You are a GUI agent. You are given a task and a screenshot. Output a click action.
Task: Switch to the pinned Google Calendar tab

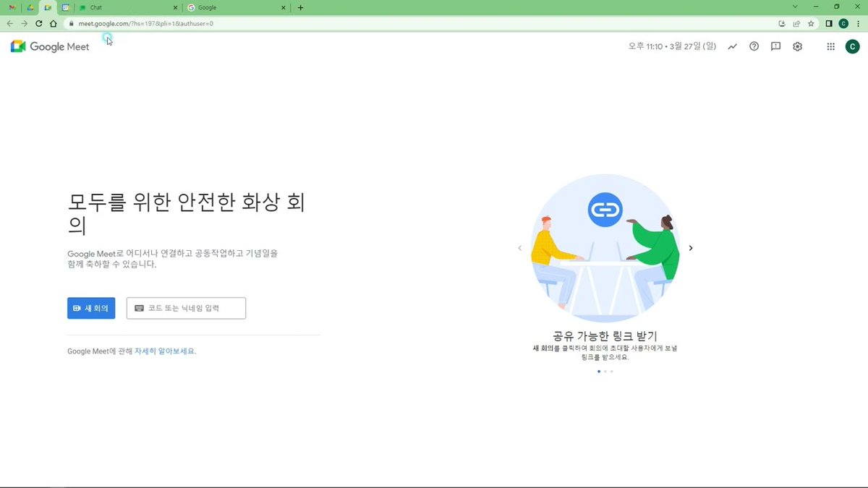tap(66, 7)
